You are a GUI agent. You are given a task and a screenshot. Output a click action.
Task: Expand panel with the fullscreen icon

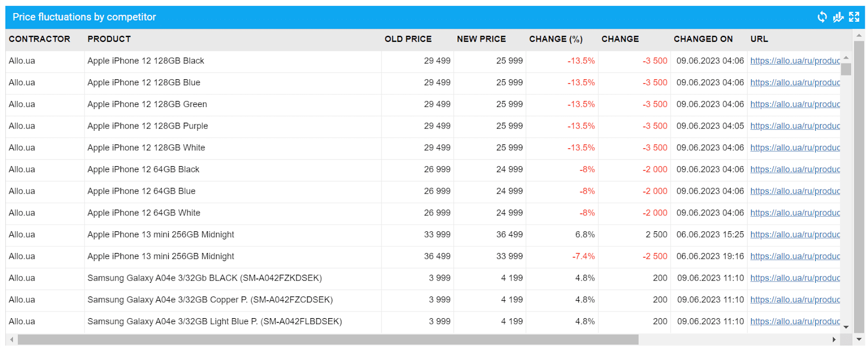tap(854, 17)
